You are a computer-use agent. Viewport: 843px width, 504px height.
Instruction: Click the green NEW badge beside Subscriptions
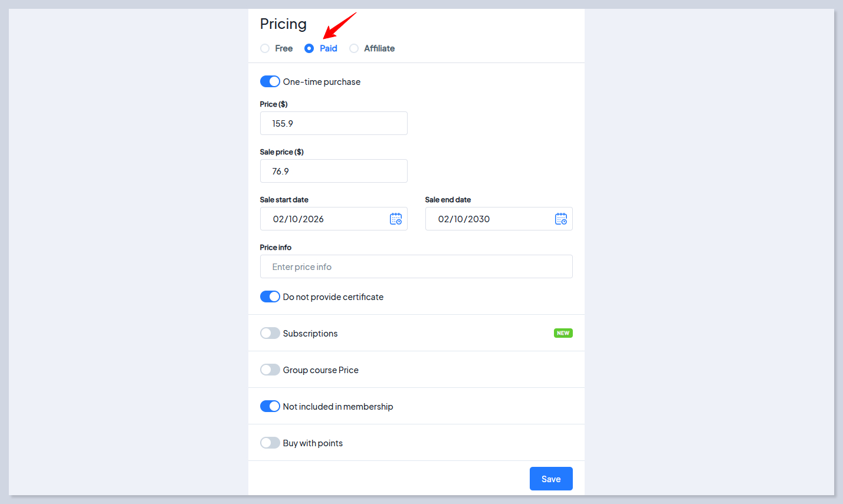[x=563, y=333]
